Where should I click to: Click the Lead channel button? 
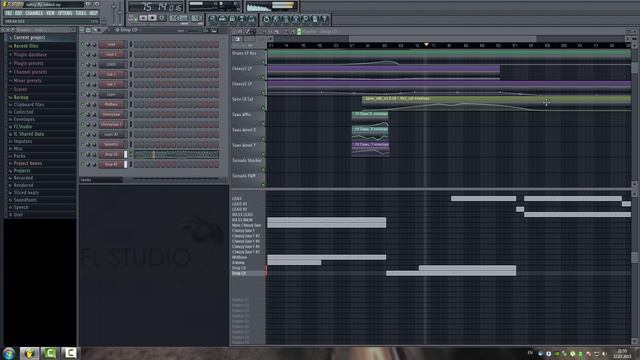tap(111, 44)
